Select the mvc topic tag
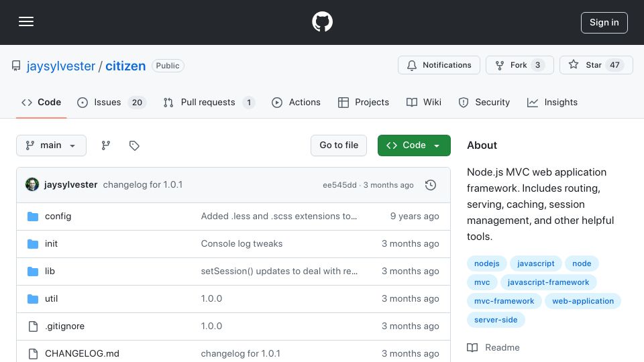The image size is (644, 362). (x=482, y=282)
